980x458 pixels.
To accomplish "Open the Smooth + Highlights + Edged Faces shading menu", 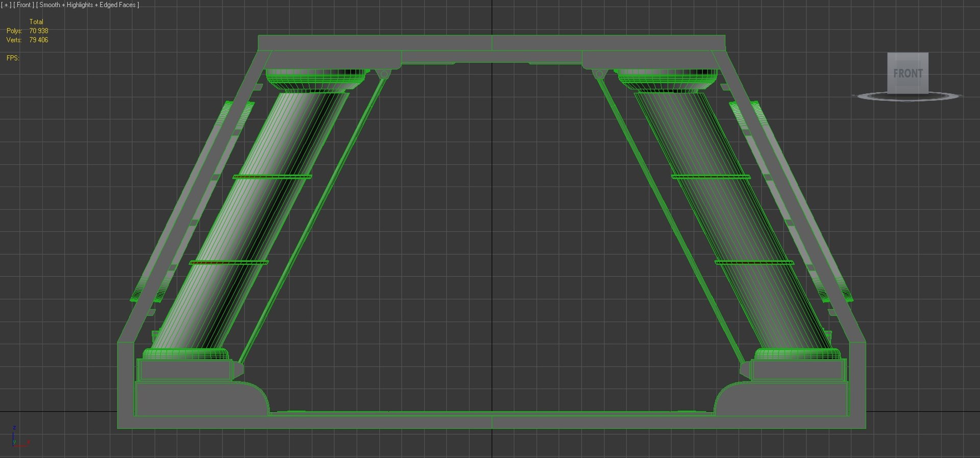I will click(88, 5).
